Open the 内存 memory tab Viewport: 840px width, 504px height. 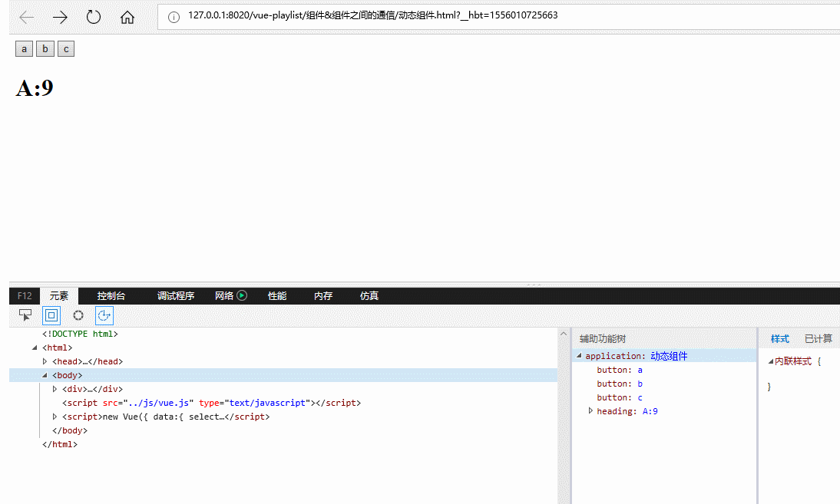click(x=323, y=296)
